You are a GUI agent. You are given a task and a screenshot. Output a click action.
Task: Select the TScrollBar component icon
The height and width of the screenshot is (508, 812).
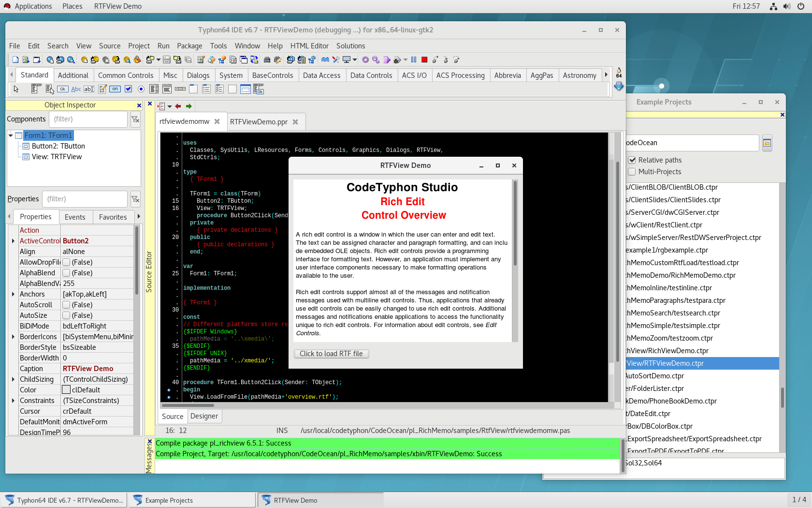(x=180, y=89)
